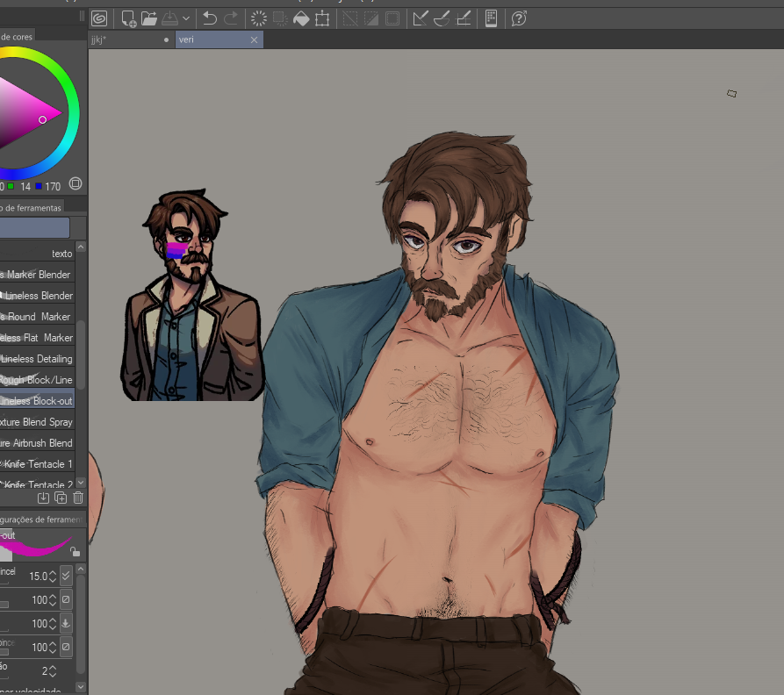Toggle snap to special ruler icon
The width and height of the screenshot is (784, 695).
point(442,19)
